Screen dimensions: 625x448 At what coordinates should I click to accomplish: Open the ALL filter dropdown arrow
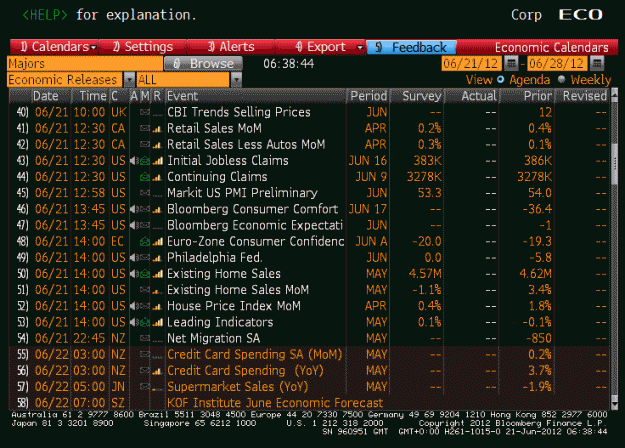[236, 80]
